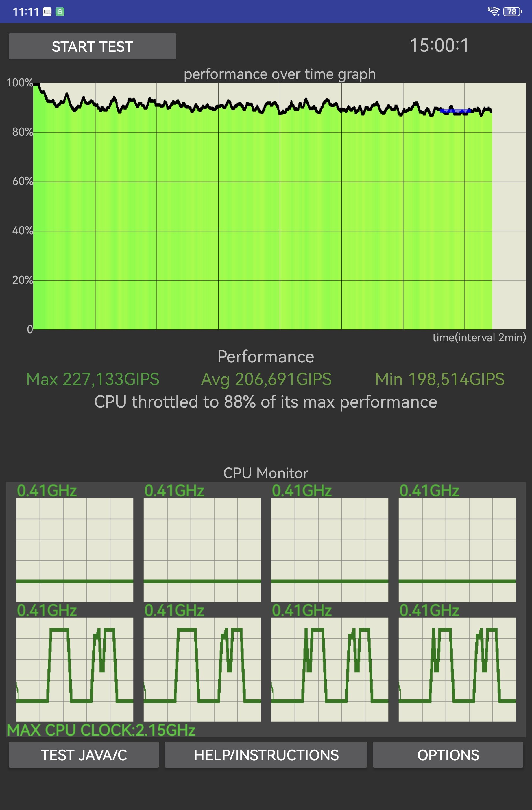This screenshot has width=532, height=810.
Task: Open the OPTIONS menu
Action: (x=448, y=755)
